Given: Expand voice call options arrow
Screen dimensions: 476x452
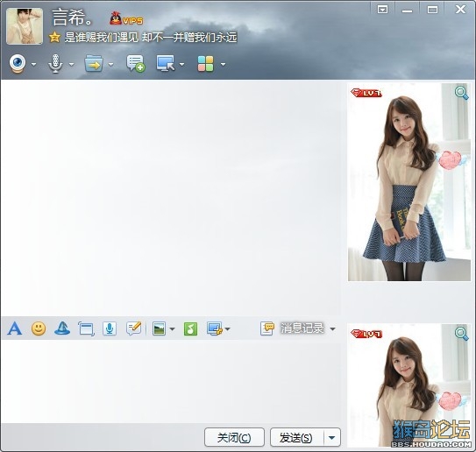Looking at the screenshot, I should [71, 64].
